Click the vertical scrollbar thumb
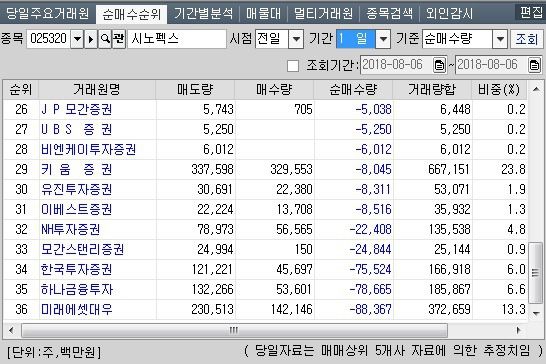The width and height of the screenshot is (546, 364). pos(536,273)
